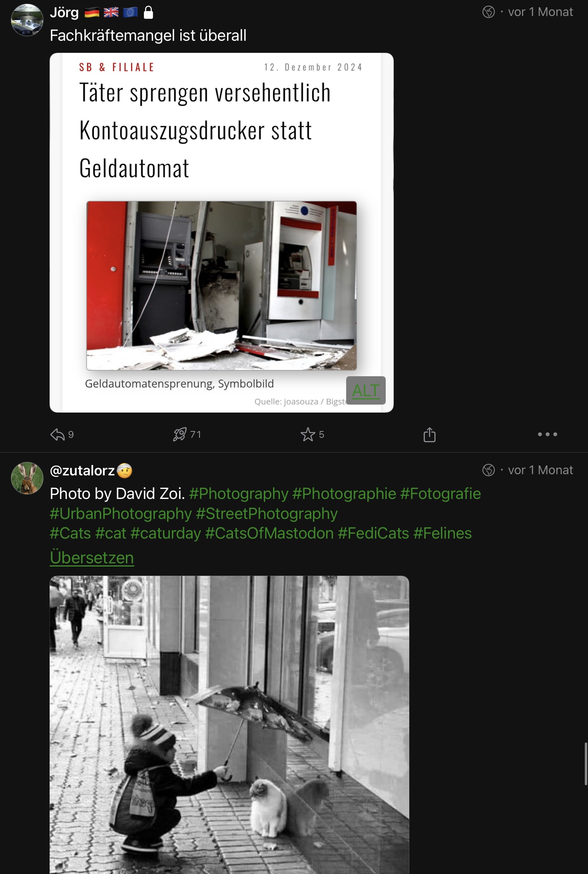This screenshot has height=874, width=588.
Task: Open the #StreetPhotography hashtag
Action: 267,514
